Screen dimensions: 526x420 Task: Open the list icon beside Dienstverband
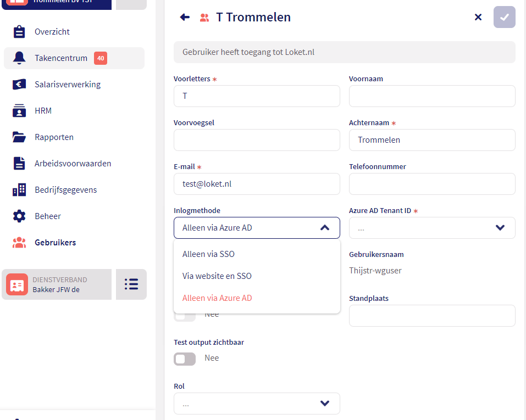click(x=131, y=284)
